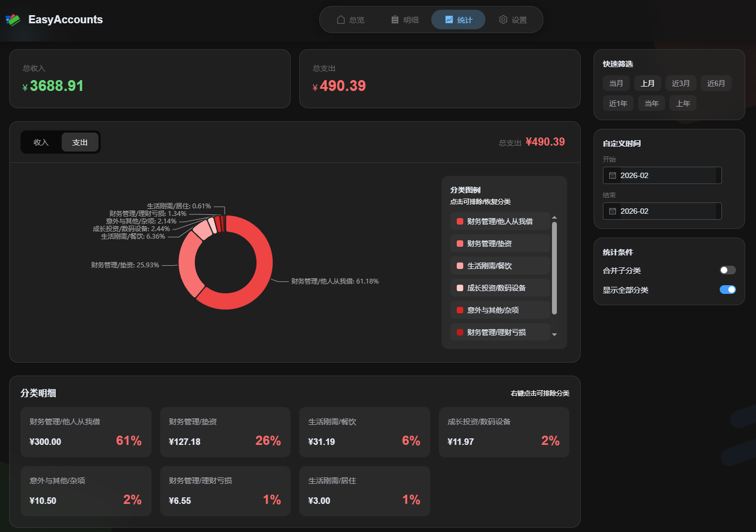Click the EasyAccounts logo icon
The width and height of the screenshot is (756, 532).
click(x=13, y=20)
